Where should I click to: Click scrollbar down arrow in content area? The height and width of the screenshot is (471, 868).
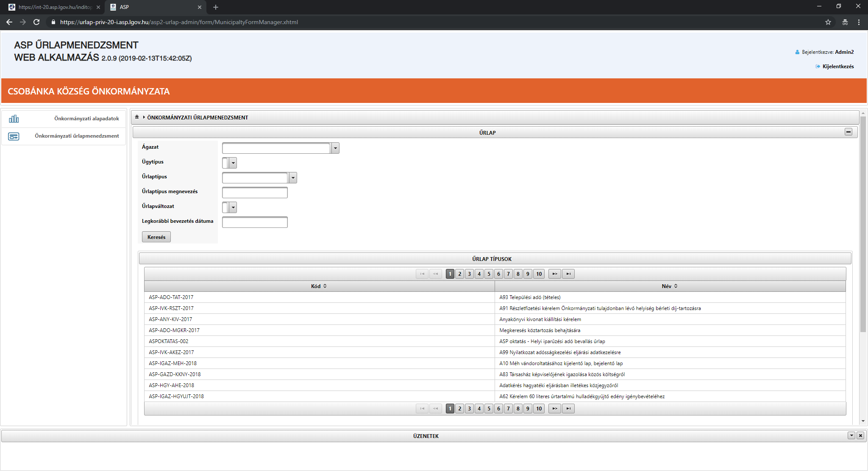863,421
